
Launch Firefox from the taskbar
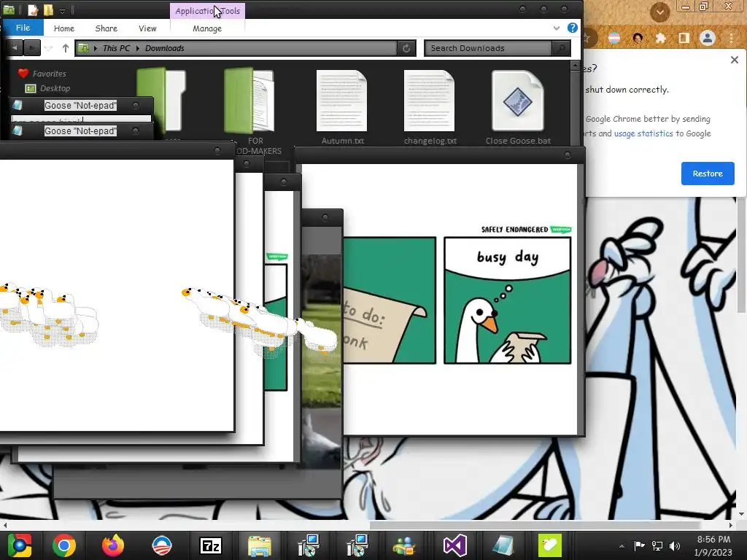coord(113,545)
